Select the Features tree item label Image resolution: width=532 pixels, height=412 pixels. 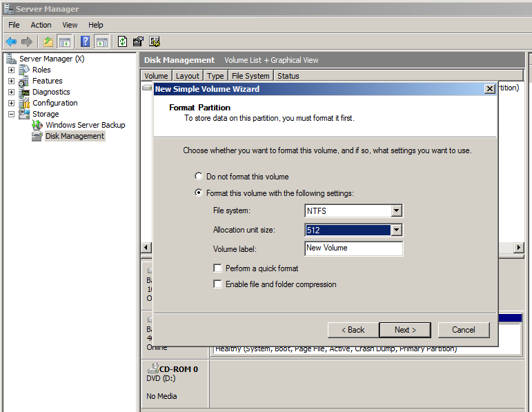pyautogui.click(x=48, y=81)
